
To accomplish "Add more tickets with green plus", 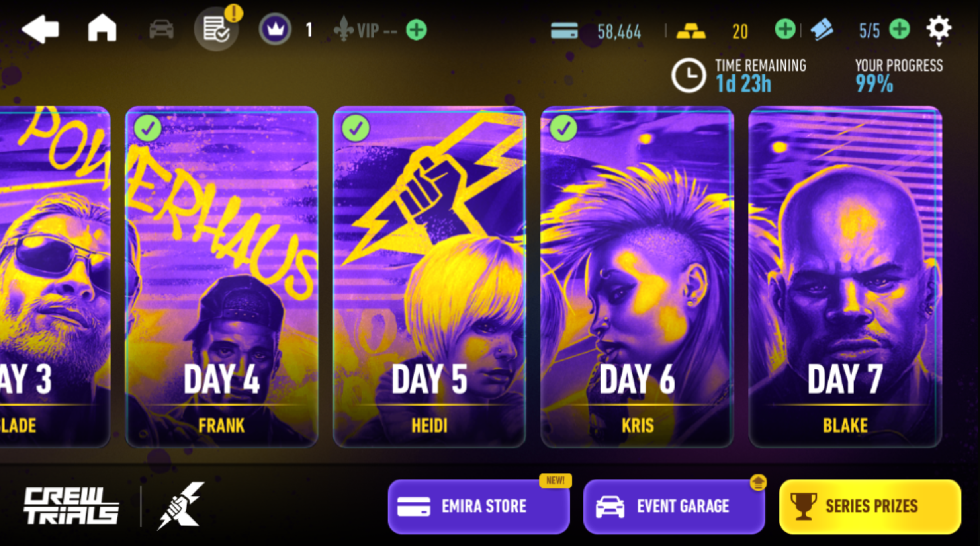I will pyautogui.click(x=899, y=29).
